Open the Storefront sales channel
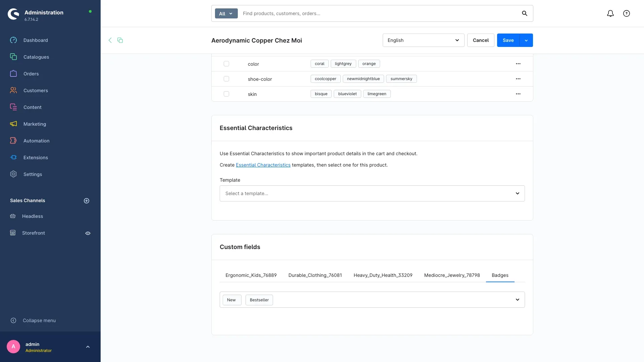 coord(34,233)
